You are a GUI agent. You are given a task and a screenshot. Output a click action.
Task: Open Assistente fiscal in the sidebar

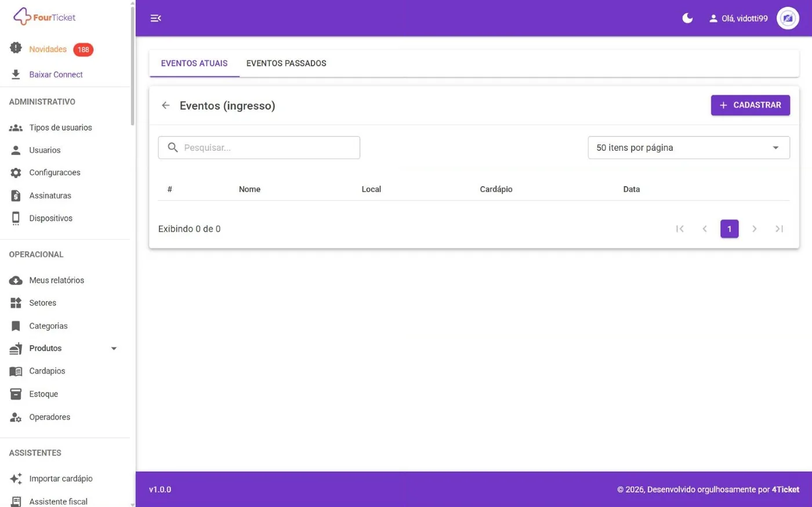coord(59,502)
